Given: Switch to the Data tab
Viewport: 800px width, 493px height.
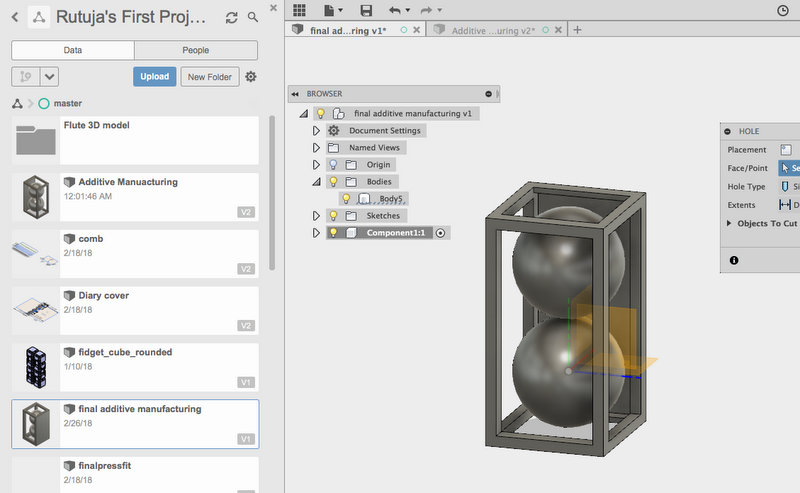Looking at the screenshot, I should point(73,50).
